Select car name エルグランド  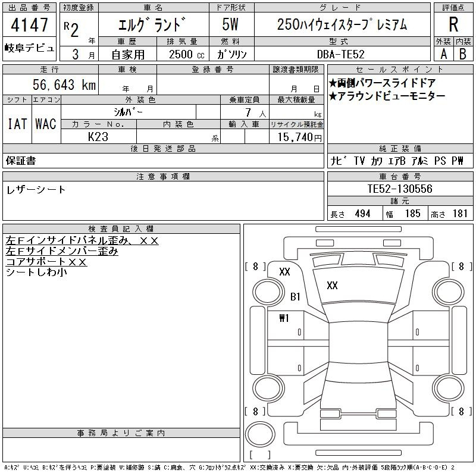pos(152,24)
